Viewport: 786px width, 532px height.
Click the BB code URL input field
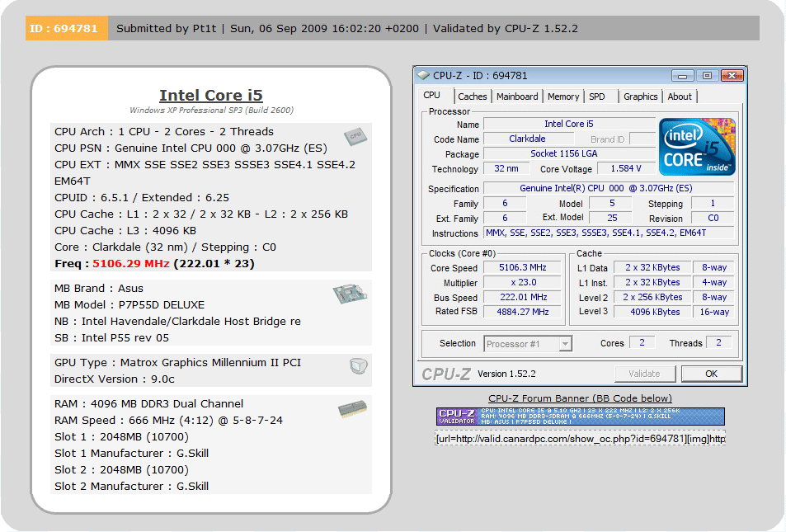click(x=580, y=439)
